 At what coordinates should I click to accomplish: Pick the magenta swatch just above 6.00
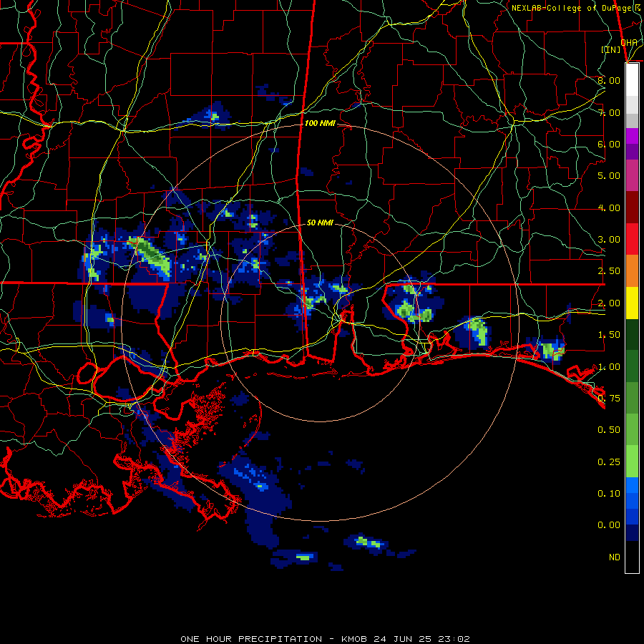(x=632, y=136)
